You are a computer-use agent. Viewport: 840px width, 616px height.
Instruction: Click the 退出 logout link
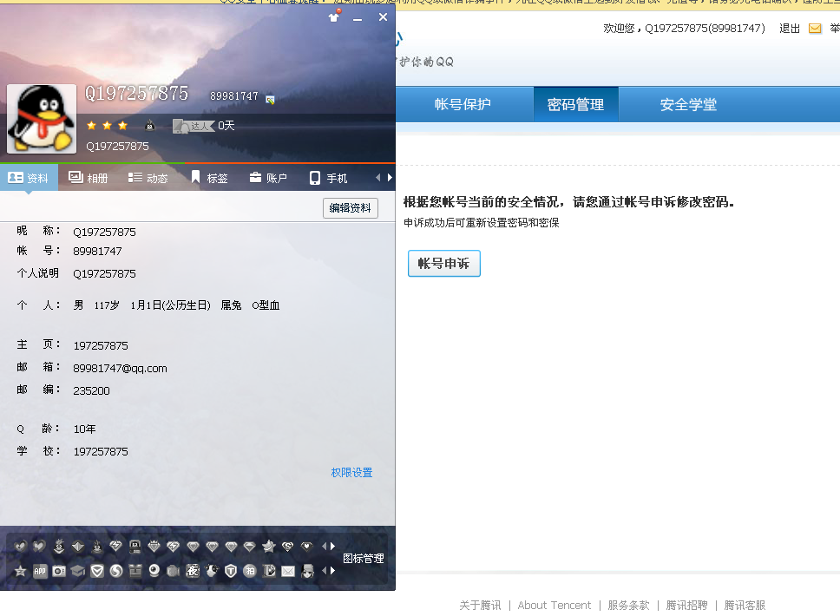coord(789,29)
